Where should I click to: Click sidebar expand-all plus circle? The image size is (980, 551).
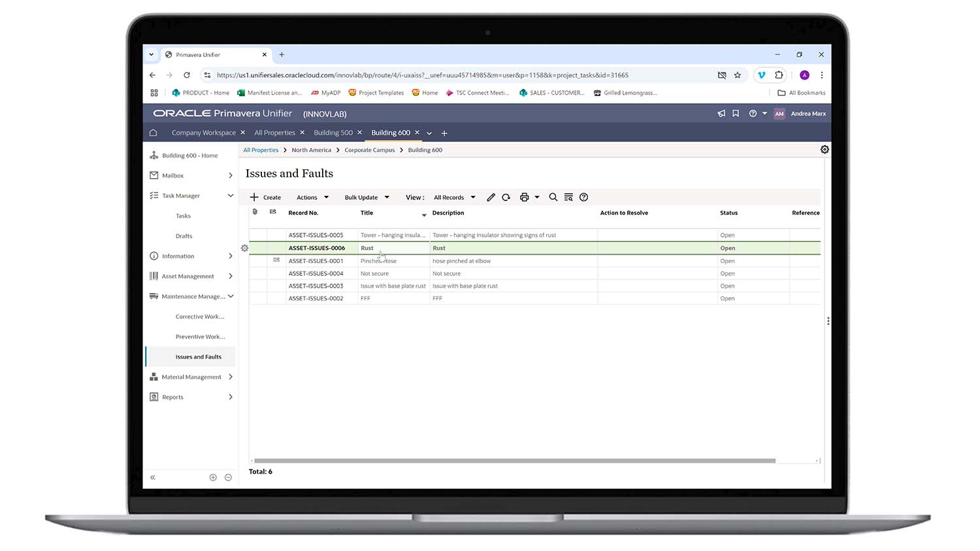click(x=213, y=477)
